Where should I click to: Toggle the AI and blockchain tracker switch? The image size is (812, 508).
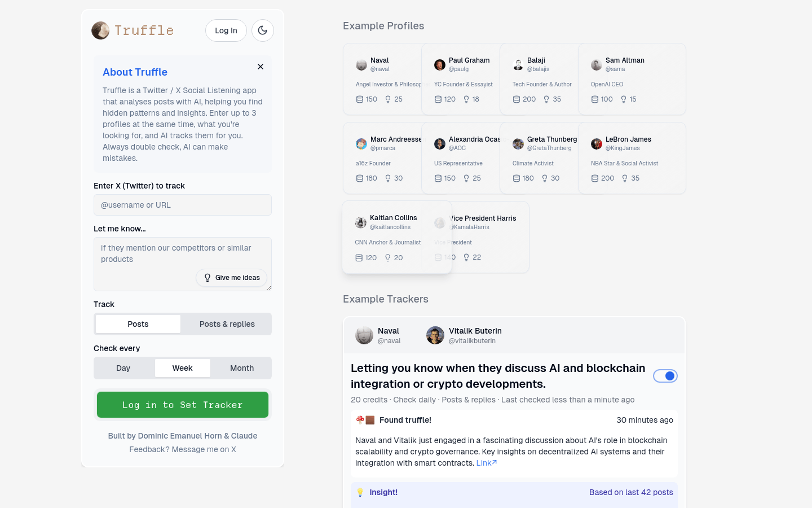coord(665,376)
